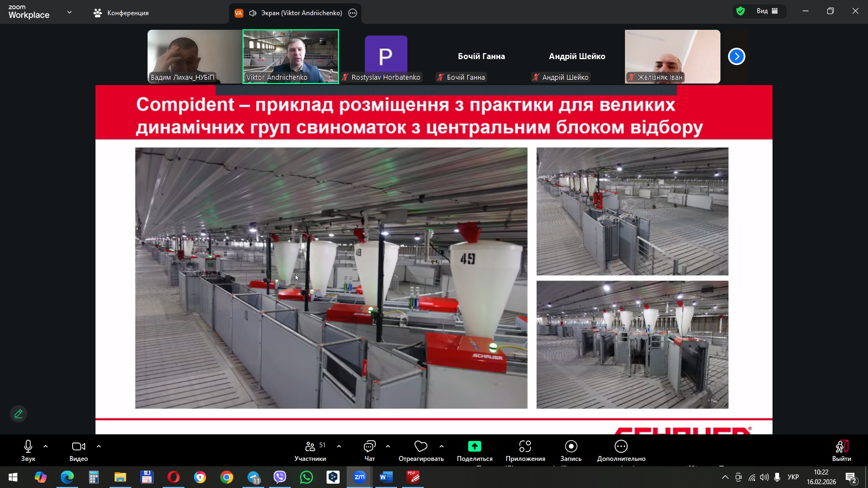The image size is (868, 488).
Task: Expand video settings arrow beside camera
Action: (x=99, y=446)
